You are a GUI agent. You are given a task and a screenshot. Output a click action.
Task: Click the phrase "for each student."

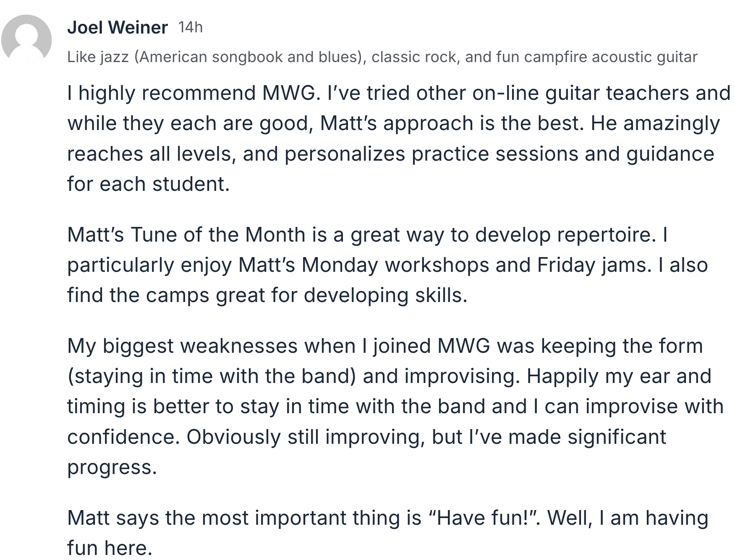[149, 184]
